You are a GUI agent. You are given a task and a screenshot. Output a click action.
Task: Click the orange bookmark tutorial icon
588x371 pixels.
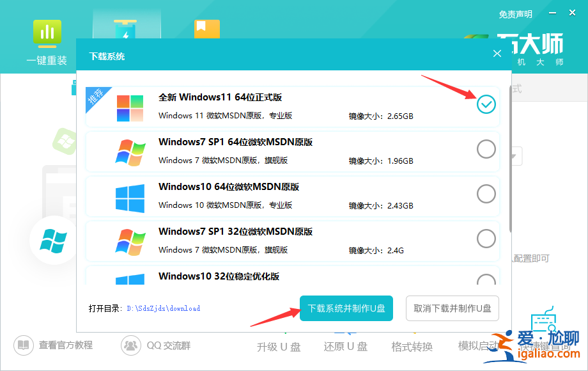(x=206, y=29)
